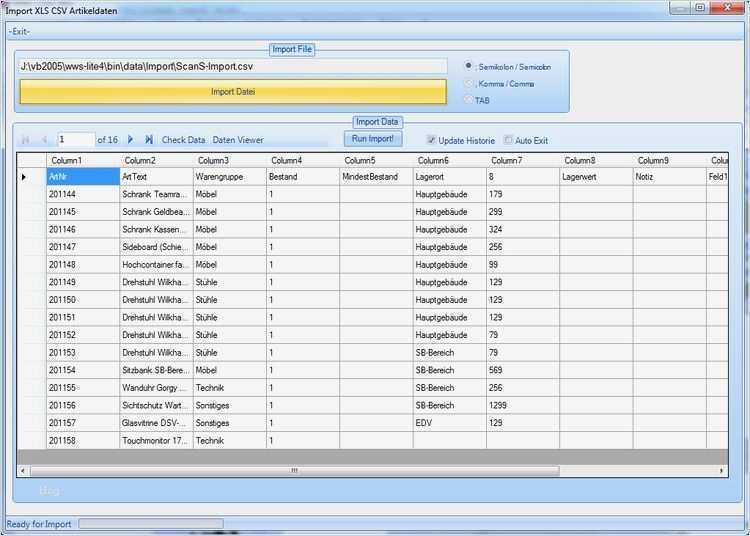Open the -Exit- menu item
The width and height of the screenshot is (750, 536).
point(19,31)
